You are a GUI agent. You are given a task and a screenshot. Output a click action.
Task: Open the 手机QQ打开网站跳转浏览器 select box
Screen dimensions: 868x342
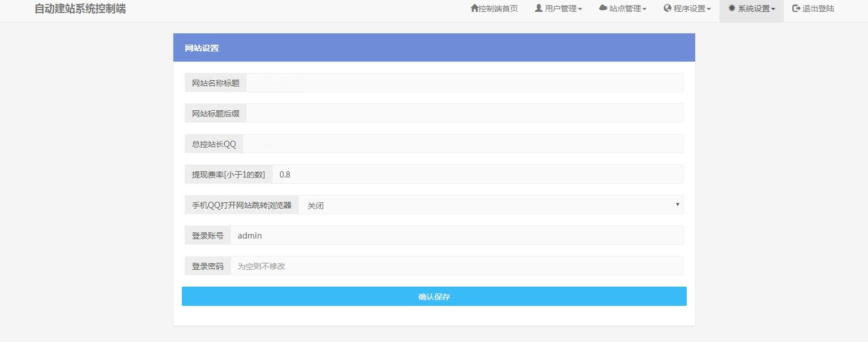click(x=491, y=205)
